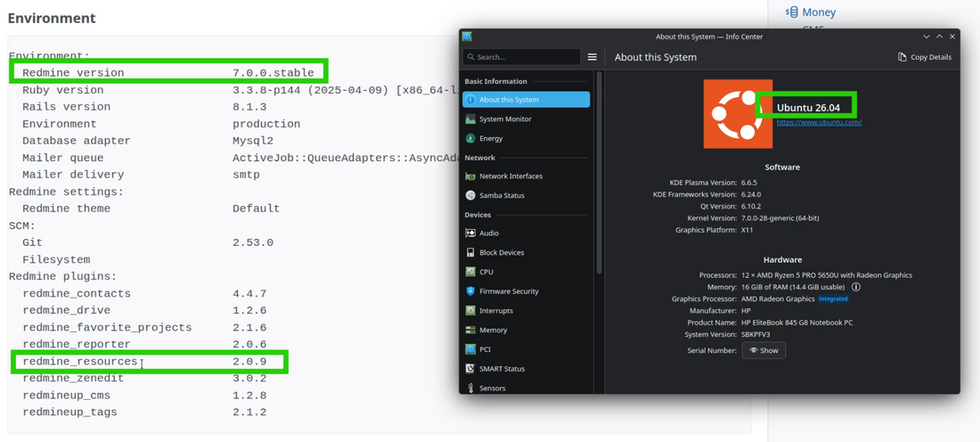980x442 pixels.
Task: Click the Git version 2.53.0
Action: [x=252, y=242]
